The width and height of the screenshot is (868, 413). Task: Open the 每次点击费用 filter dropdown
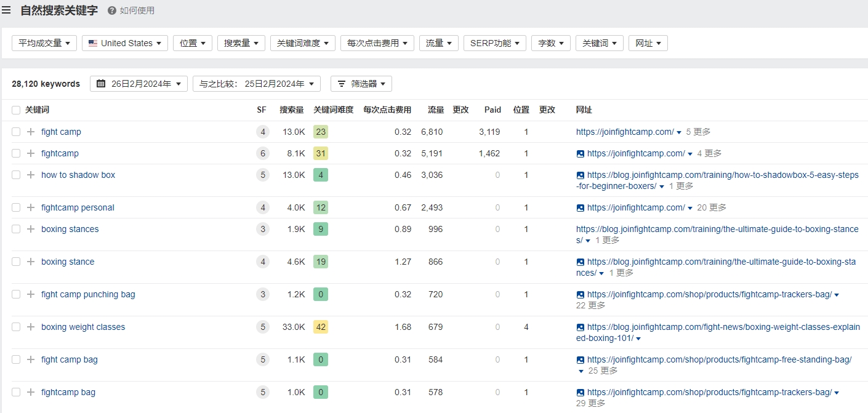click(x=377, y=43)
